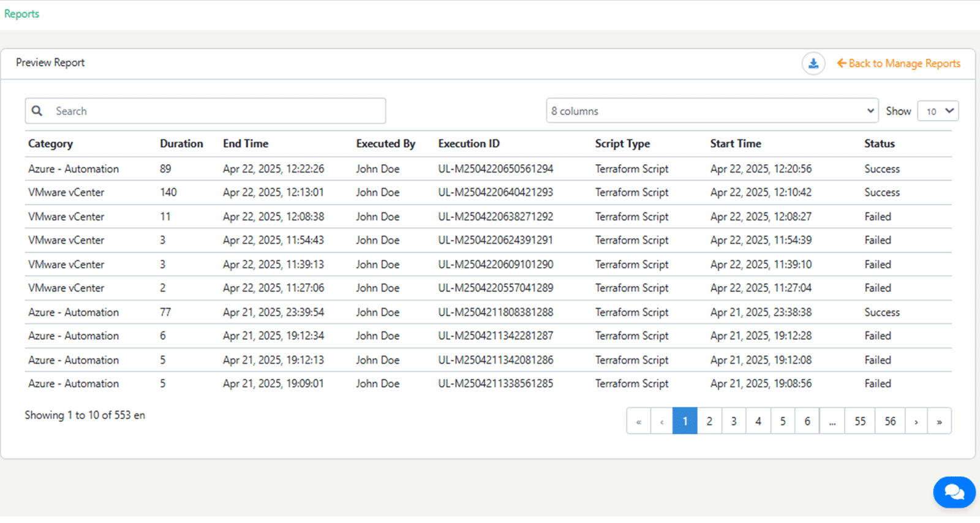980x523 pixels.
Task: Select page 5 in pagination
Action: click(783, 421)
